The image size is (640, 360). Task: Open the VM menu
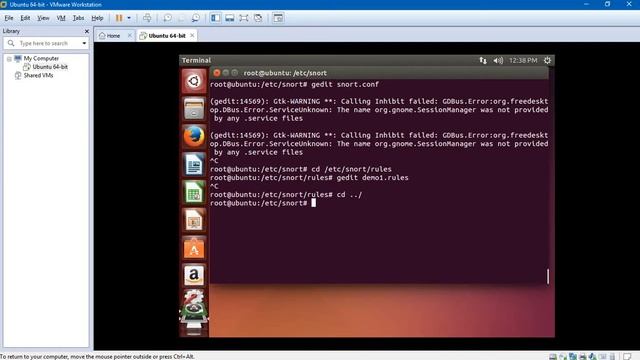click(x=61, y=18)
